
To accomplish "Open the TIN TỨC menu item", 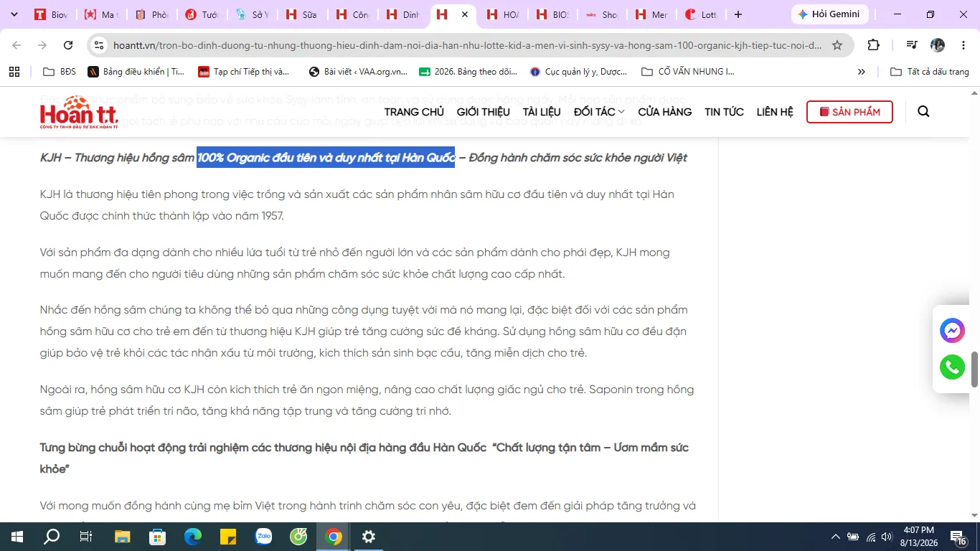I will coord(724,112).
